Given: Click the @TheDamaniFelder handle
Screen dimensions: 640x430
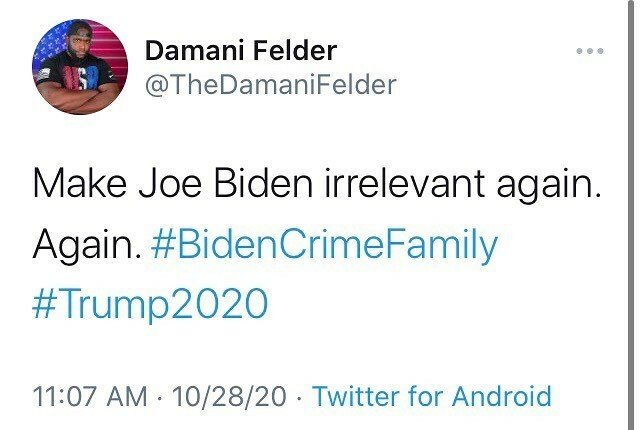Looking at the screenshot, I should (x=271, y=85).
